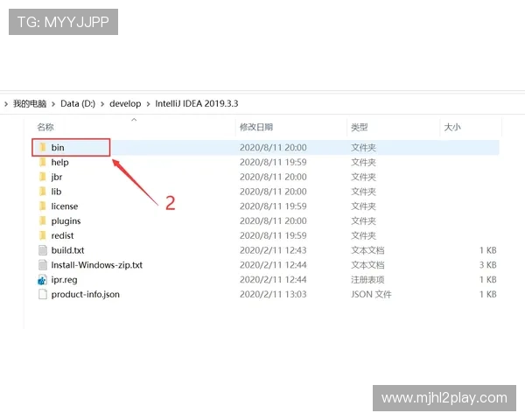Click JSON 文件 type cell
This screenshot has height=420, width=525.
[371, 294]
